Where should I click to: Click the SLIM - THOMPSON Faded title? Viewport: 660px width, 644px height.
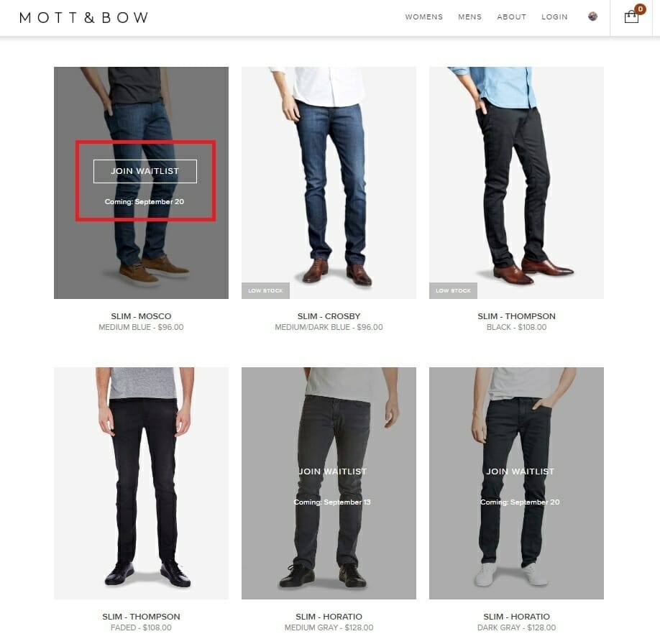pos(141,617)
